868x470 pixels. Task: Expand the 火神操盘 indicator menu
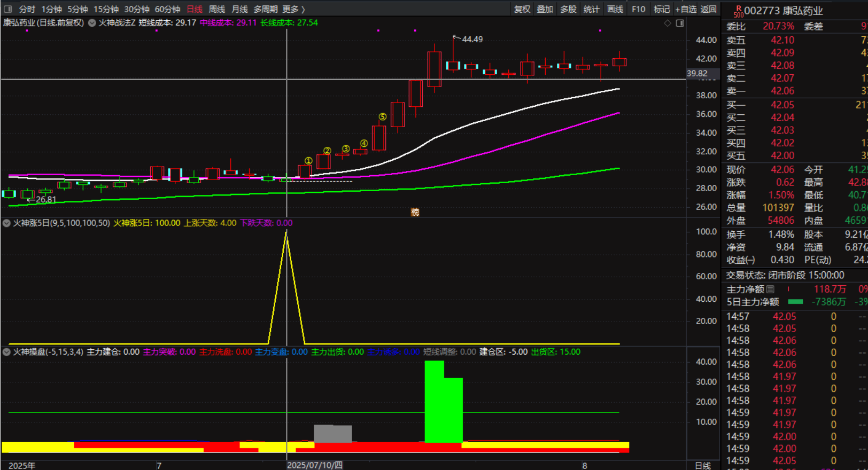pyautogui.click(x=7, y=352)
